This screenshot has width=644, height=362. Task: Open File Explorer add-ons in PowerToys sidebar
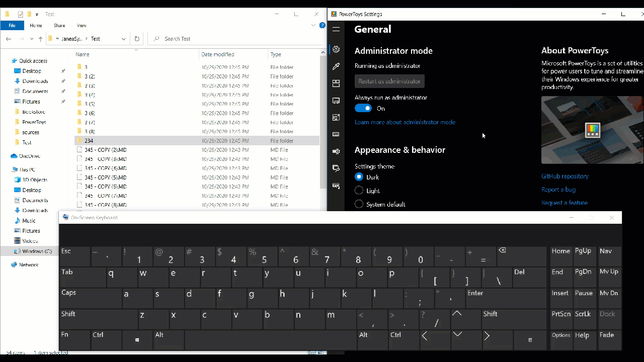click(336, 101)
